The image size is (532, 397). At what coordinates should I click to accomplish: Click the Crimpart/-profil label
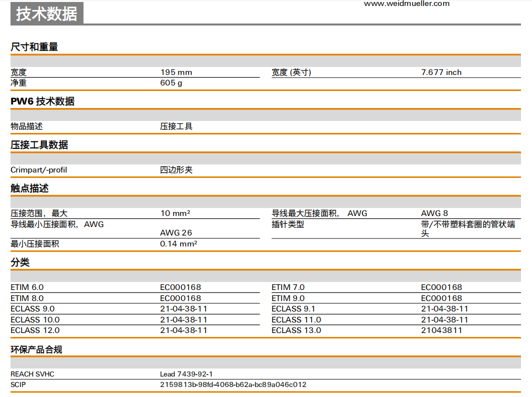[38, 170]
